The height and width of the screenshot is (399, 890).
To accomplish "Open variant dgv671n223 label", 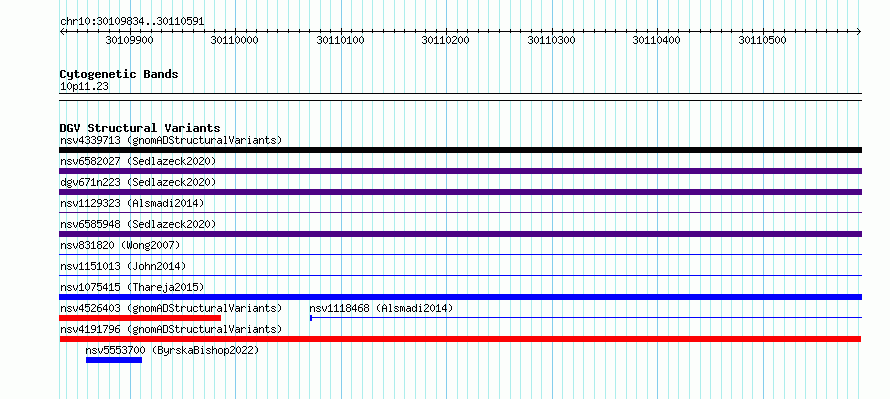I will pyautogui.click(x=138, y=182).
